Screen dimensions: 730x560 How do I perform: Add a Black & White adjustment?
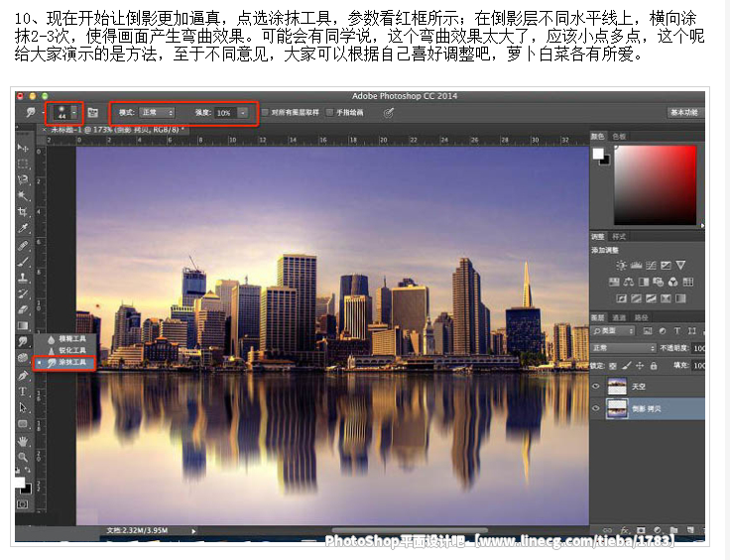[x=644, y=281]
